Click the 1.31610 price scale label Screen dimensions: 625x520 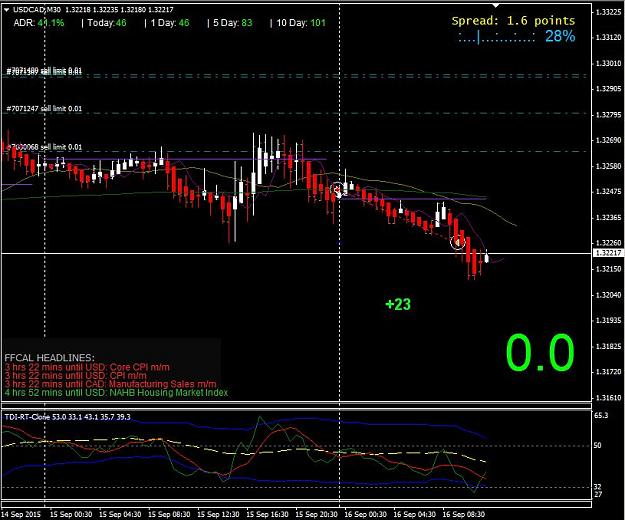pyautogui.click(x=608, y=398)
